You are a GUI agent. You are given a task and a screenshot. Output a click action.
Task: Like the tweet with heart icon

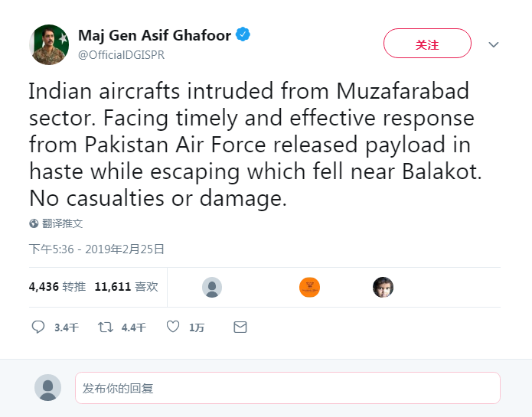click(x=173, y=327)
